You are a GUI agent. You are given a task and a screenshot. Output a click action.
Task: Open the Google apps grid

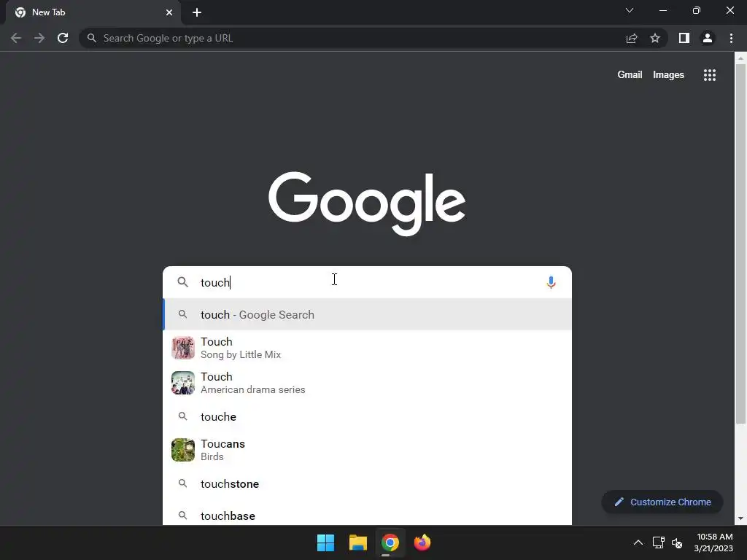[710, 75]
